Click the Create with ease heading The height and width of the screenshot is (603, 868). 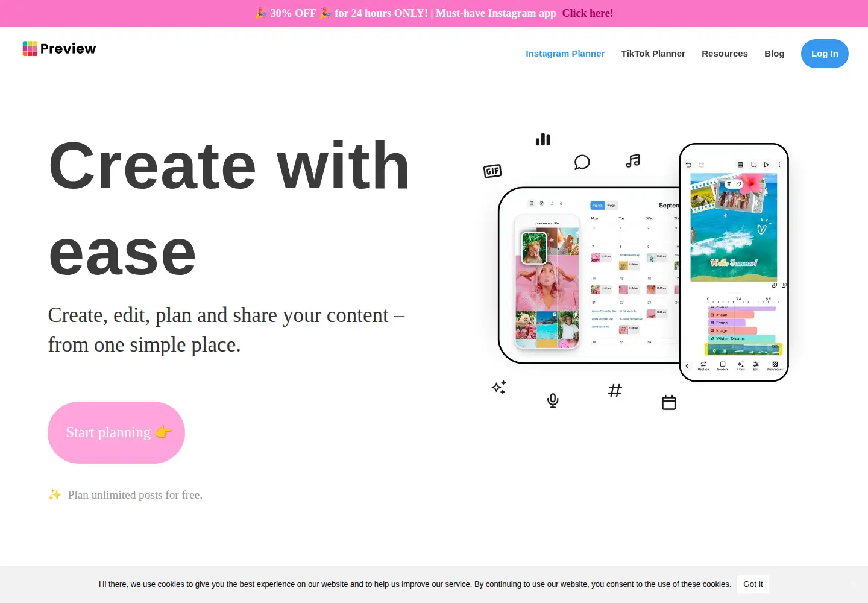(x=229, y=209)
